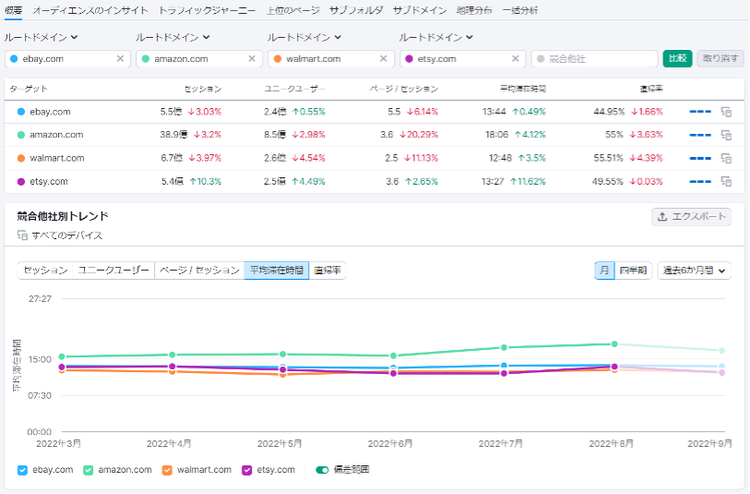750x494 pixels.
Task: Toggle the 偏差範囲 switch off
Action: (322, 470)
